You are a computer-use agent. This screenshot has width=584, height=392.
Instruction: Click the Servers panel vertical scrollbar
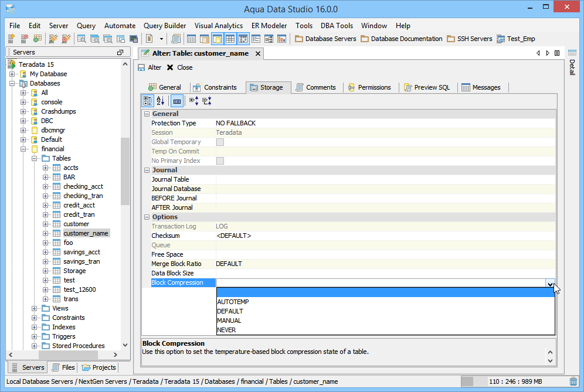point(125,170)
